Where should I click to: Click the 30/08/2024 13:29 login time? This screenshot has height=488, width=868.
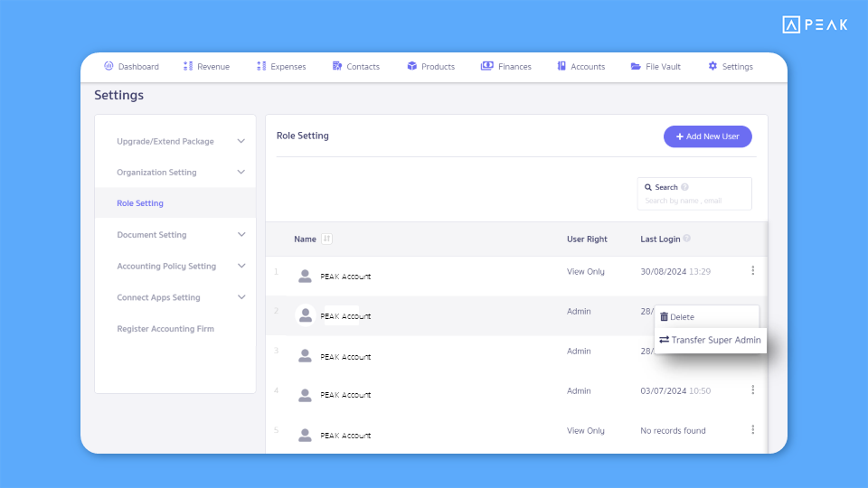pyautogui.click(x=675, y=272)
